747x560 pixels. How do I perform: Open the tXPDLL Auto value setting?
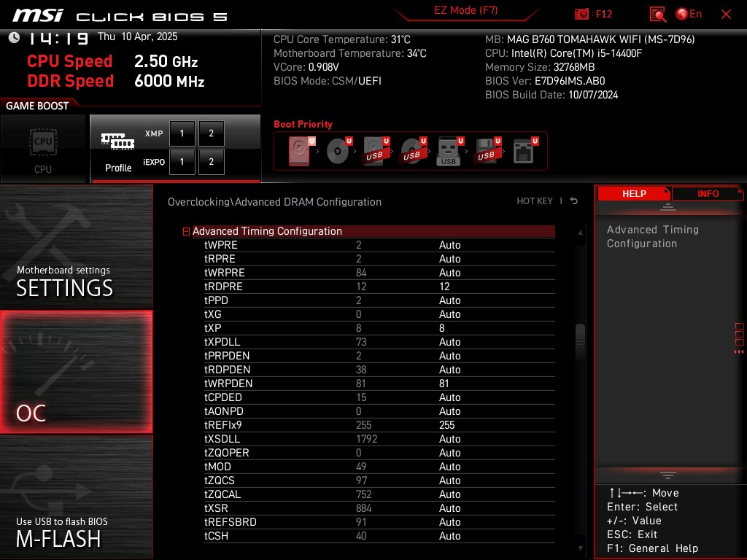tap(449, 342)
